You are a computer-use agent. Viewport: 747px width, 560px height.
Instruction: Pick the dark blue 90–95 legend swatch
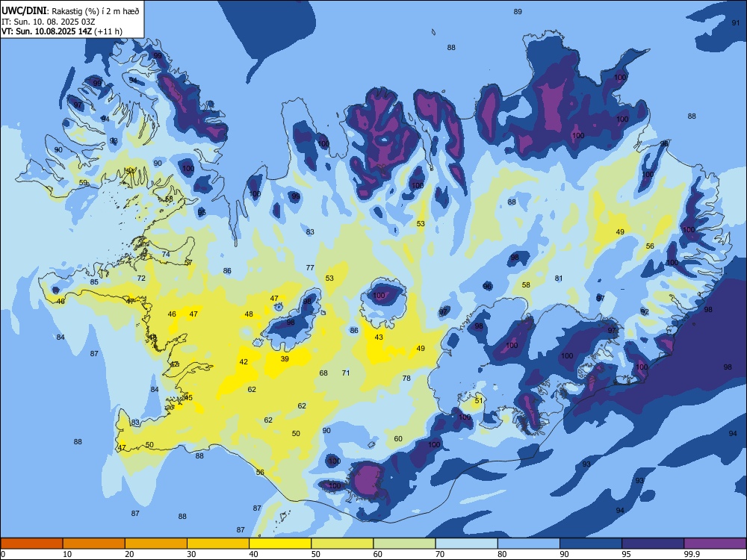point(591,544)
